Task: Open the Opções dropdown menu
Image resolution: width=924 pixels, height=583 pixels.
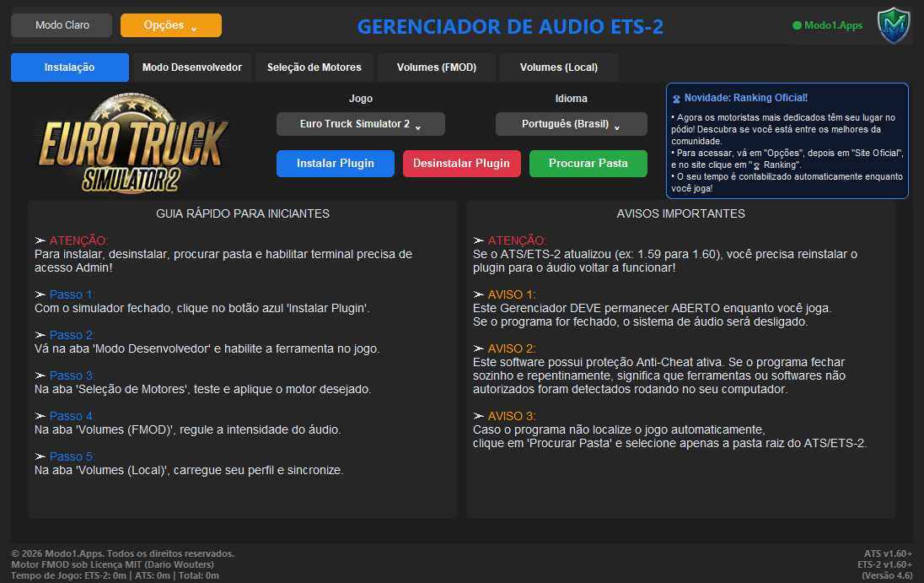Action: pos(171,25)
